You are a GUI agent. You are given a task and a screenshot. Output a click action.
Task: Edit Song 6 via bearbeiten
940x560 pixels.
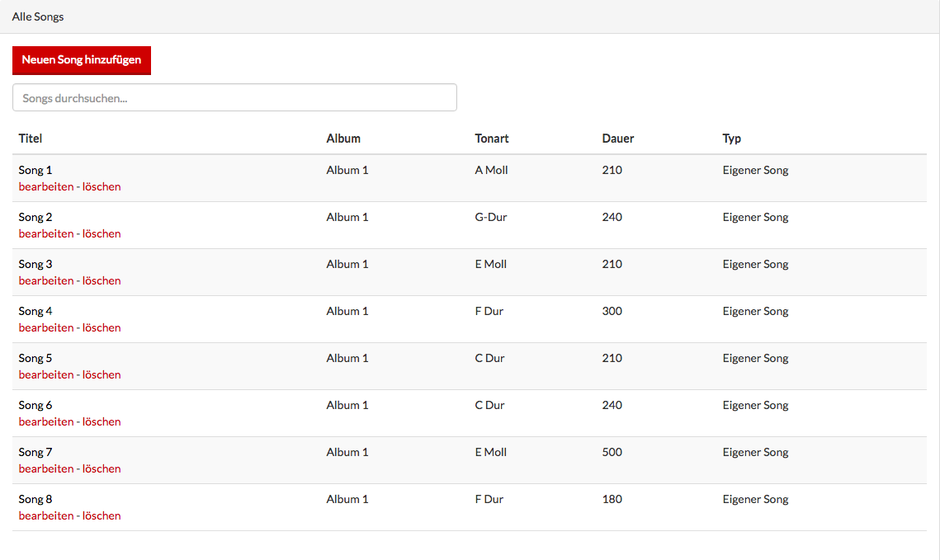[45, 421]
